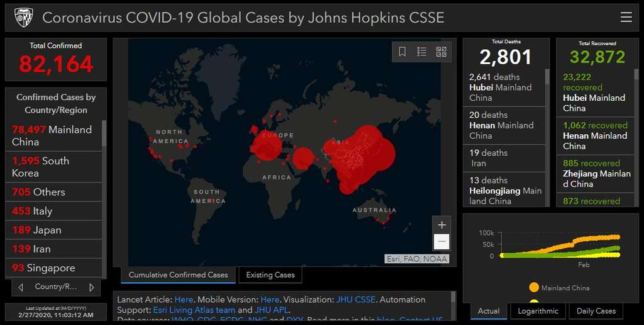Click the Johns Hopkins shield logo
This screenshot has height=325, width=644.
24,18
